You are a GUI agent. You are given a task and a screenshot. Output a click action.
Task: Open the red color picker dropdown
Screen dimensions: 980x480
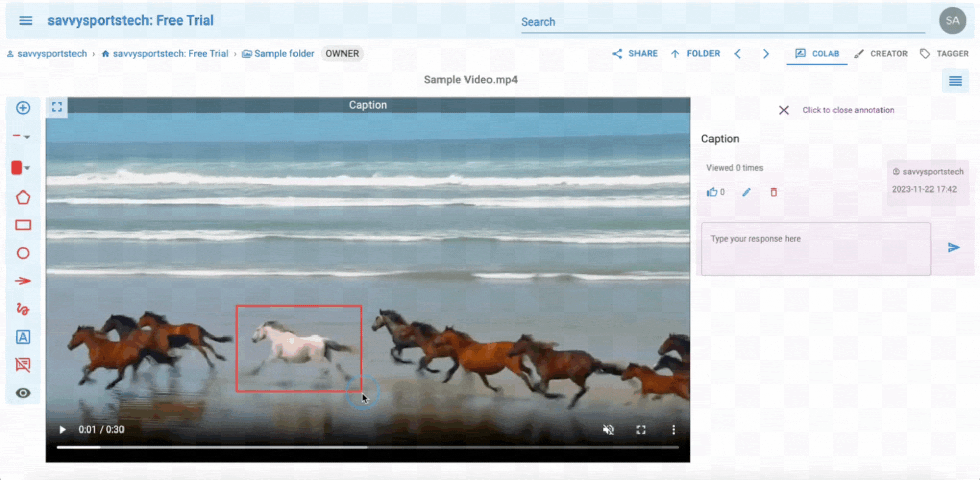tap(20, 167)
